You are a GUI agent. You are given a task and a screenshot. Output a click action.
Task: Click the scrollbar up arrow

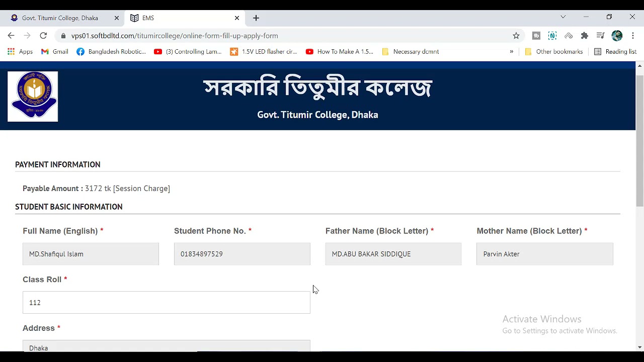(x=640, y=66)
